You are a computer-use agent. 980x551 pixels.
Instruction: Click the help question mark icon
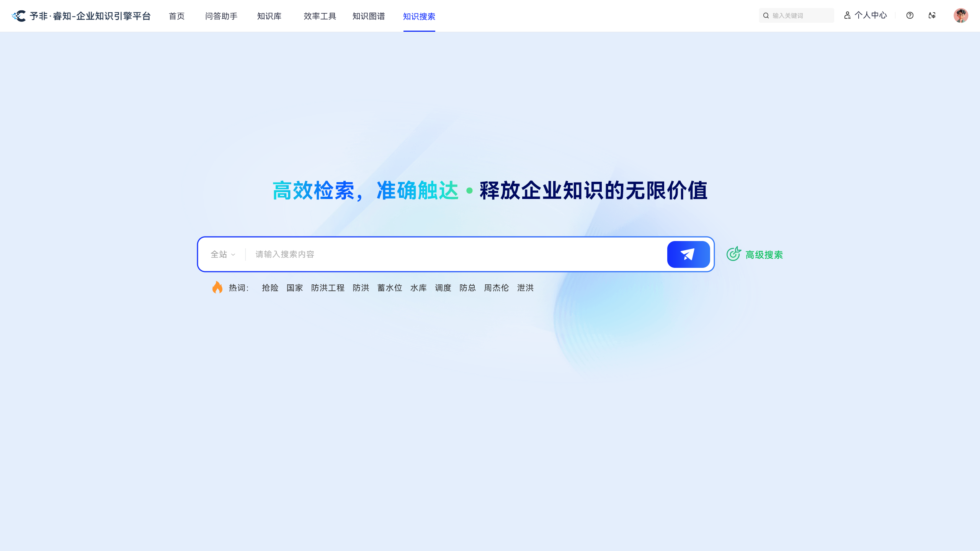[x=910, y=15]
